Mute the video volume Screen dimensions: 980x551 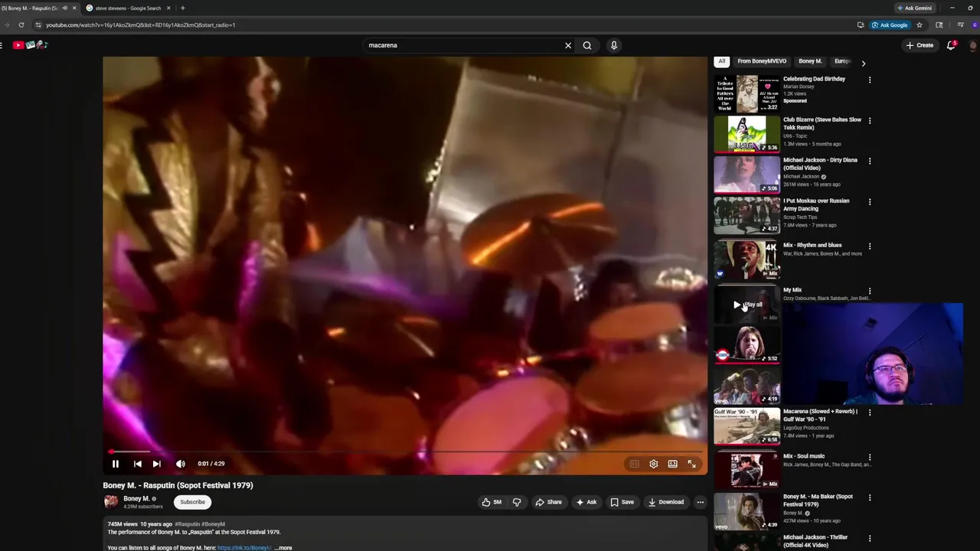(181, 464)
